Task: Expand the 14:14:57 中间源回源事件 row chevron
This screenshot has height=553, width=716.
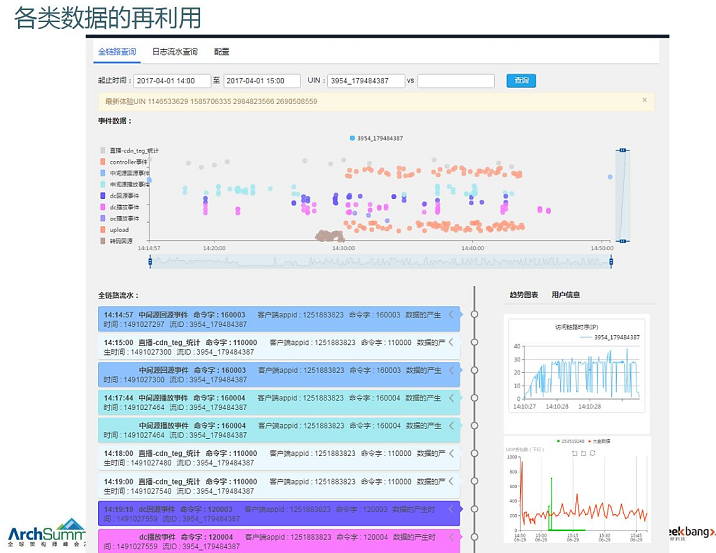Action: click(451, 316)
